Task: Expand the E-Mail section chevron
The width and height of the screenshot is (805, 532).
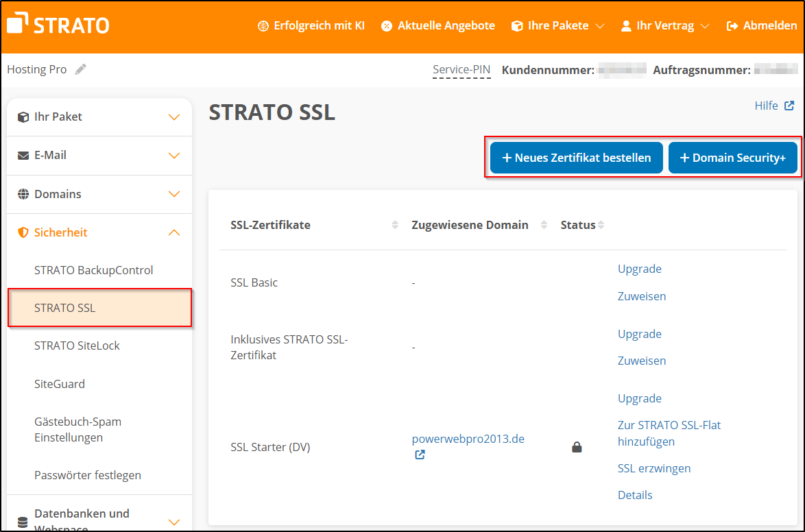Action: tap(175, 156)
